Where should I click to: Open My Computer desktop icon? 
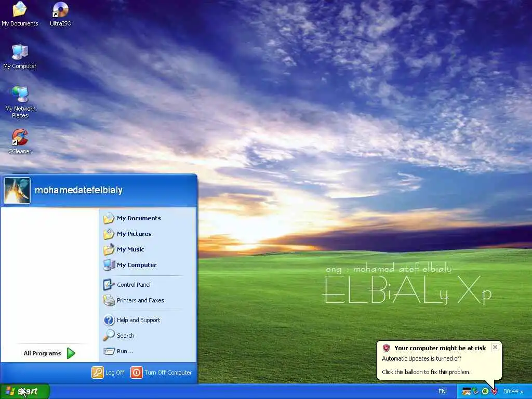point(20,56)
